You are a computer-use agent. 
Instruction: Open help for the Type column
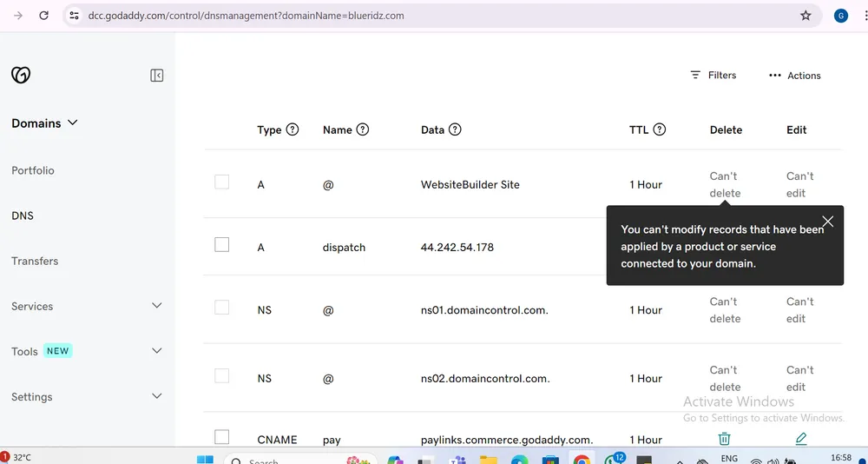coord(293,129)
